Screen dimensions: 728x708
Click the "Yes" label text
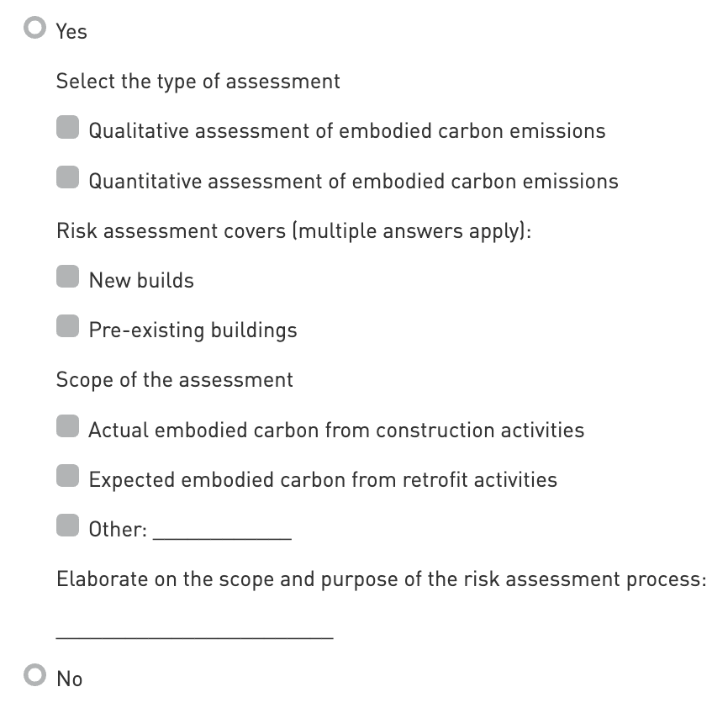[71, 32]
